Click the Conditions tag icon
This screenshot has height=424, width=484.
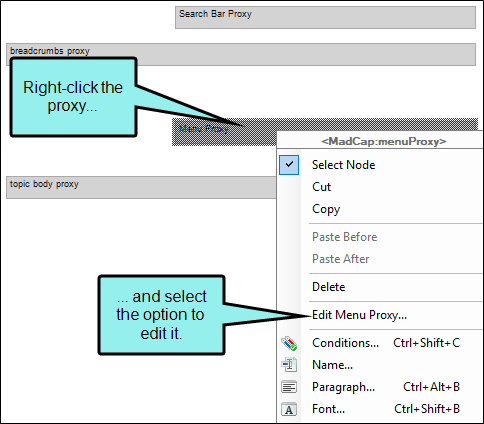[x=289, y=343]
